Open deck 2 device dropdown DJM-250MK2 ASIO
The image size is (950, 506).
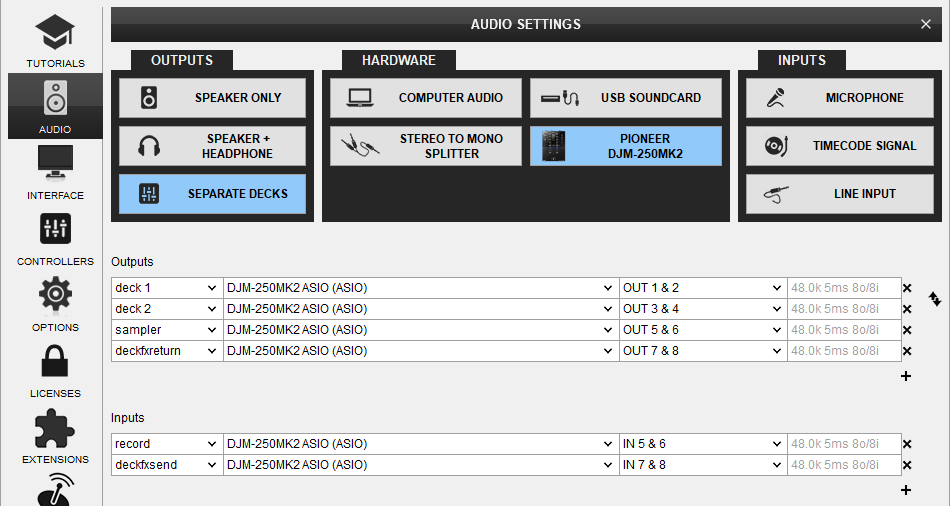[421, 309]
